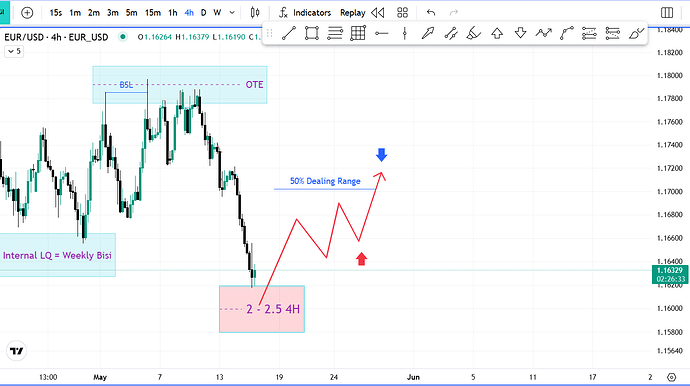This screenshot has height=386, width=690.
Task: Select the Parallel Channel tool
Action: tap(451, 33)
